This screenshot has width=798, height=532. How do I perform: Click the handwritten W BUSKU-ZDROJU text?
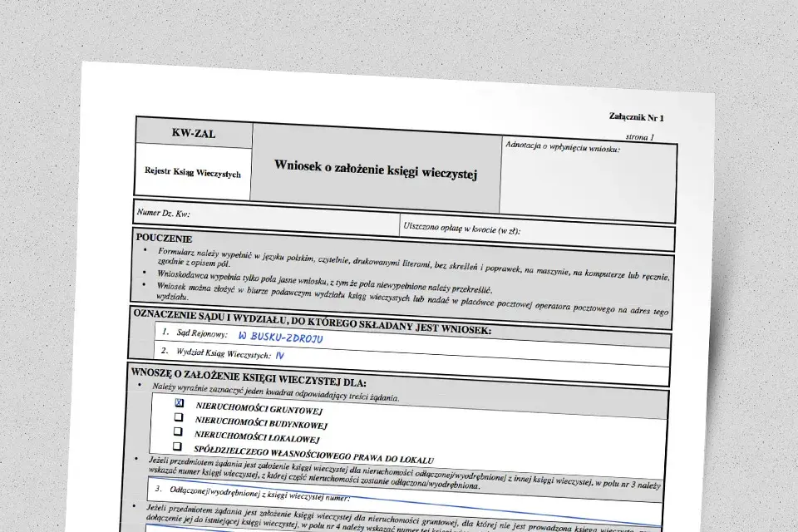(x=280, y=337)
